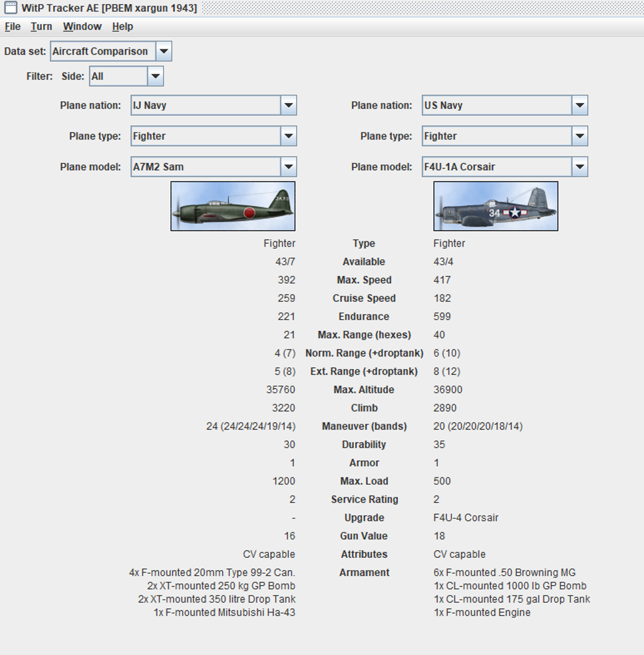Click the A7M2 Sam model field text
The width and height of the screenshot is (644, 655).
pos(158,167)
